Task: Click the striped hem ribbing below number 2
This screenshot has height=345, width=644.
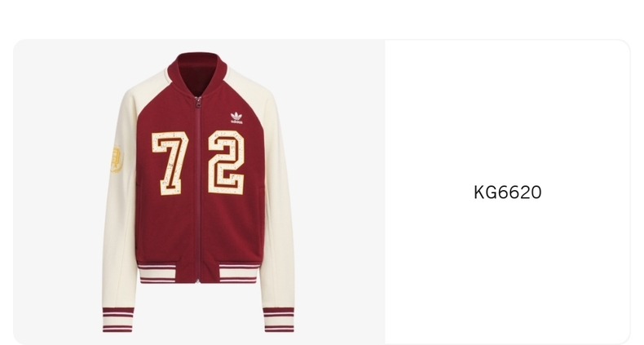Action: click(x=238, y=273)
